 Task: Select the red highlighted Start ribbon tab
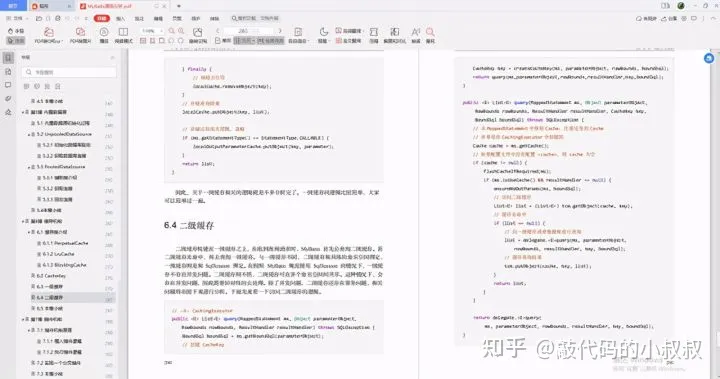(101, 18)
